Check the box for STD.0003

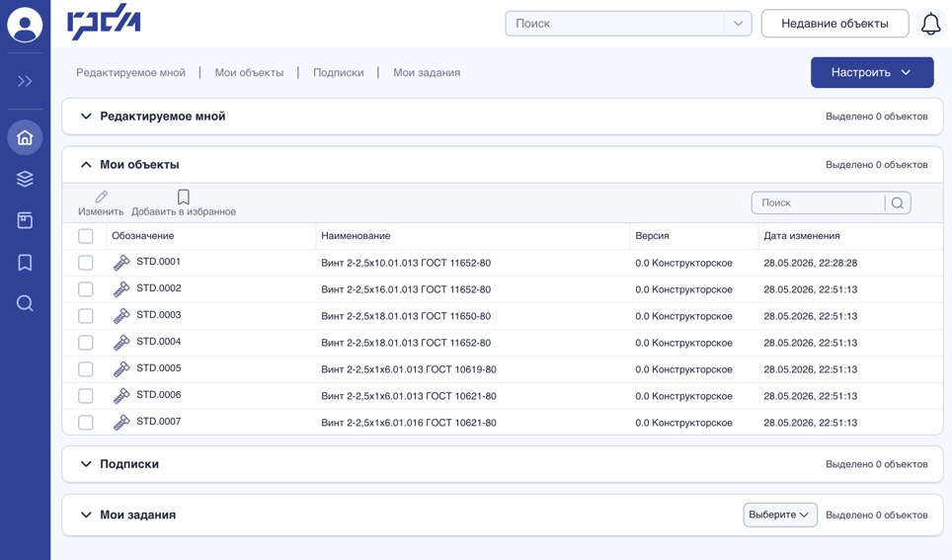pyautogui.click(x=86, y=316)
